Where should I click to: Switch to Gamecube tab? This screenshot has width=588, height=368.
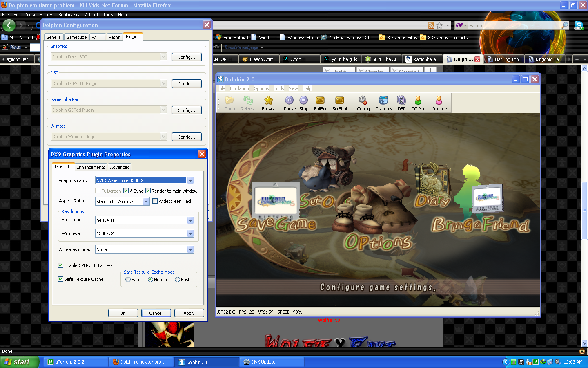(x=76, y=37)
